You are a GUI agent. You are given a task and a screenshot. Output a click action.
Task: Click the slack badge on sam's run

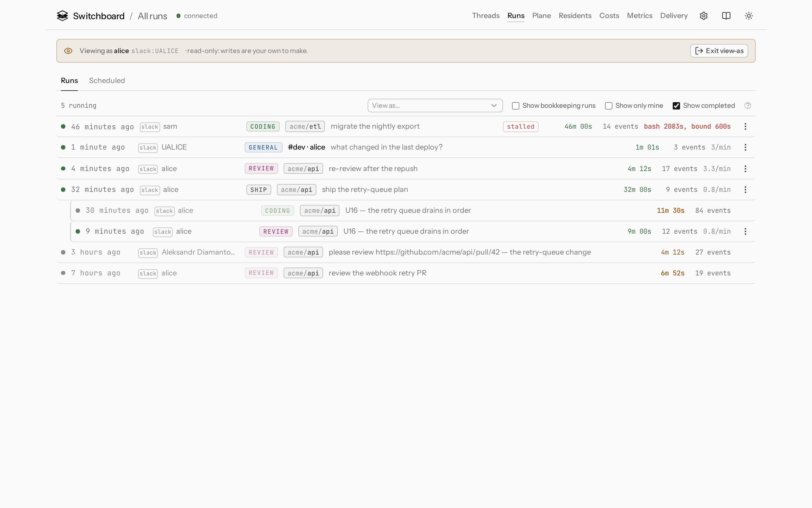pyautogui.click(x=150, y=127)
